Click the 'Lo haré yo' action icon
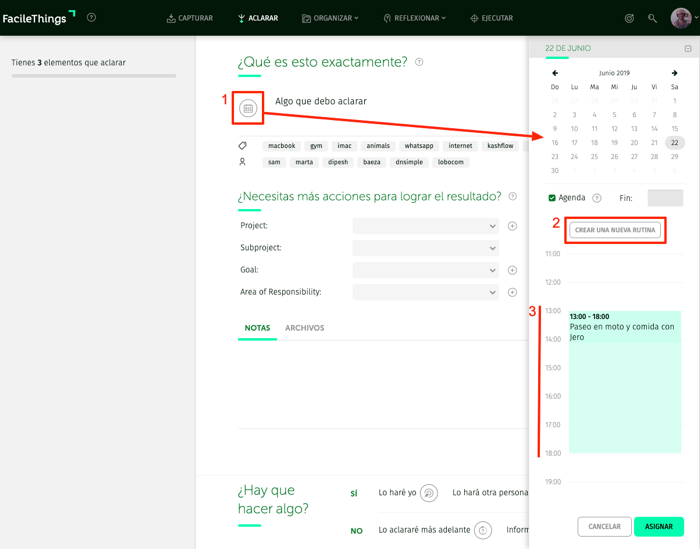700x549 pixels. coord(428,493)
